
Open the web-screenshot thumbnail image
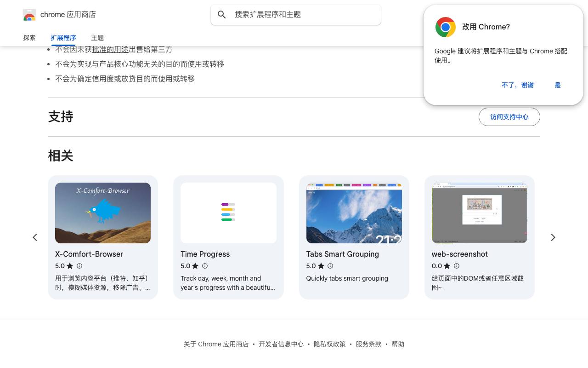coord(480,213)
